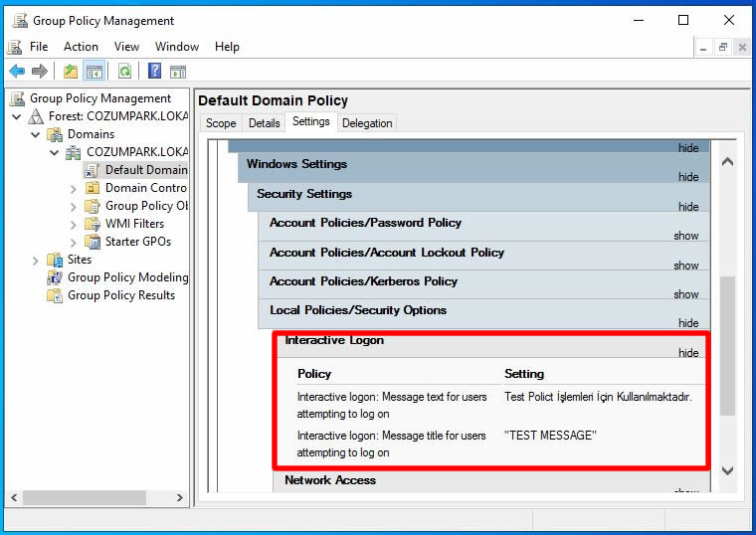Open Help via the question mark icon
The width and height of the screenshot is (756, 535).
tap(155, 71)
